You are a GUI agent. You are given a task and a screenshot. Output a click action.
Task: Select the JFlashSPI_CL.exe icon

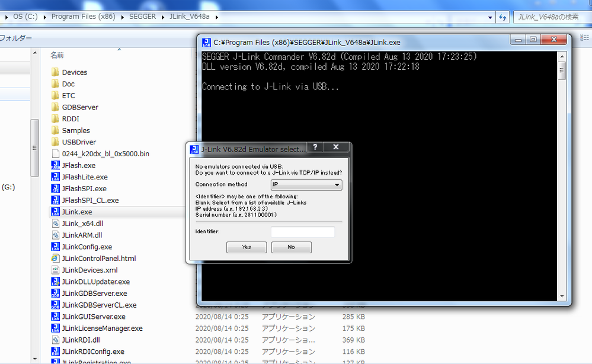coord(55,200)
